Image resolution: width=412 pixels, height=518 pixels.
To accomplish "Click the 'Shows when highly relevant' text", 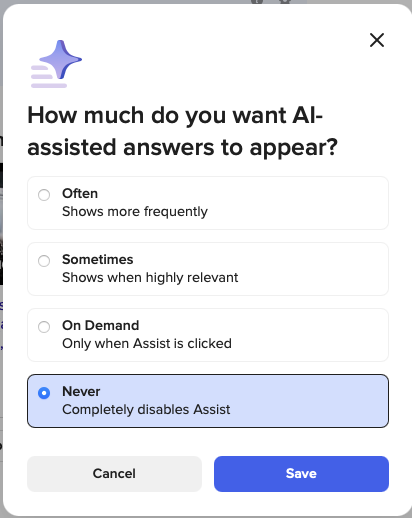I will coord(150,278).
